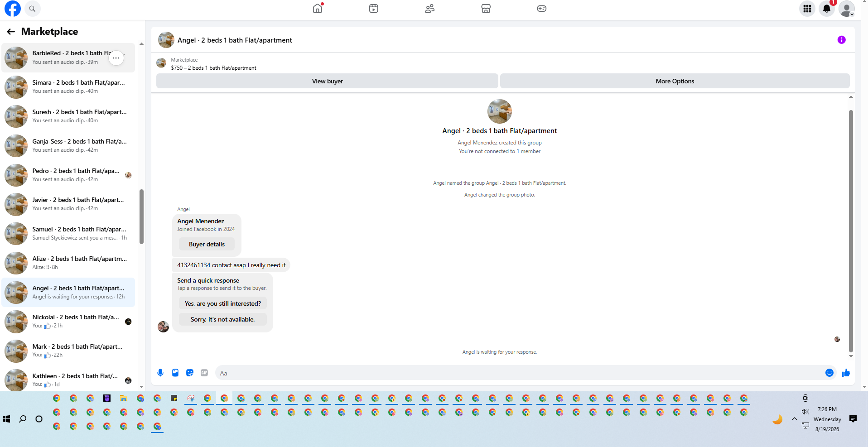Open More Options for this listing
Viewport: 868px width, 447px height.
click(x=675, y=81)
